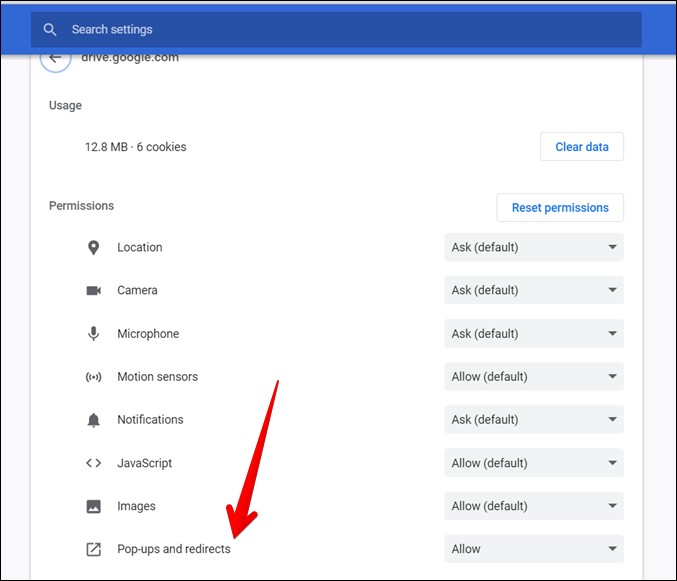This screenshot has width=677, height=581.
Task: Click the Pop-ups and redirects icon
Action: click(x=93, y=549)
